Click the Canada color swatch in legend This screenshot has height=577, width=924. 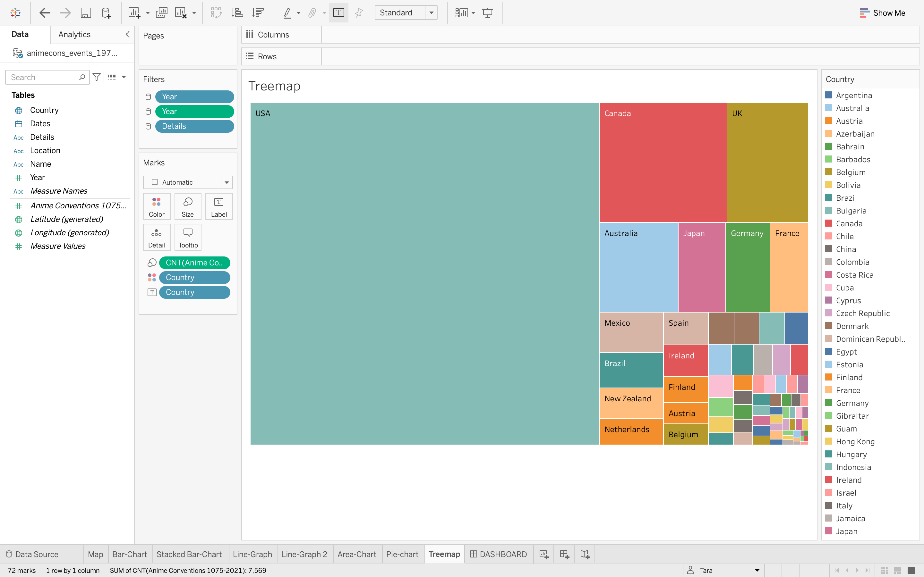point(828,223)
